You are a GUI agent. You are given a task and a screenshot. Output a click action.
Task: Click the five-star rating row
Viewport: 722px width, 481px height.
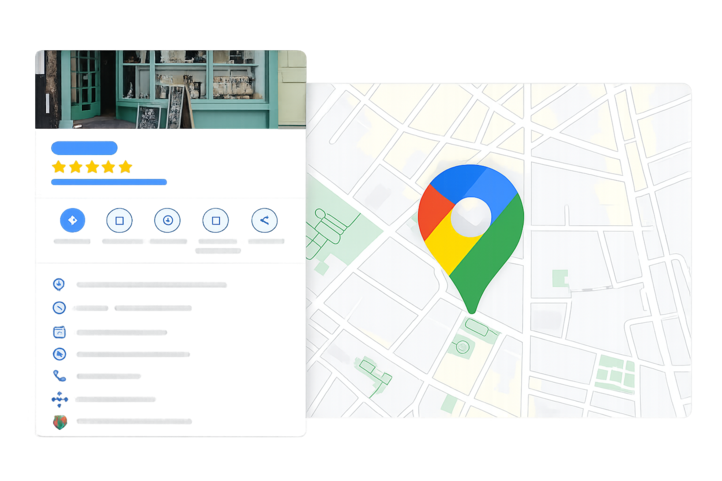tap(92, 167)
